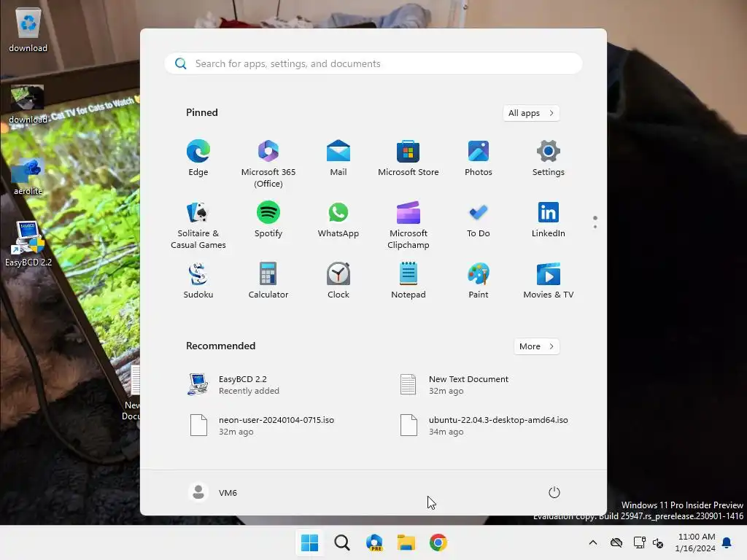Click the Windows Start button on taskbar
Viewport: 747px width, 560px height.
pos(309,542)
